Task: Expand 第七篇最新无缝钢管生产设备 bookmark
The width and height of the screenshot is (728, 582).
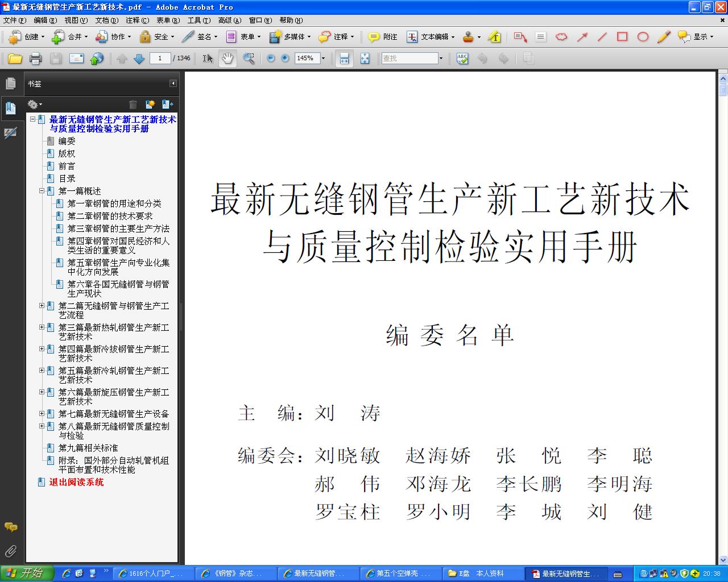Action: [x=42, y=414]
